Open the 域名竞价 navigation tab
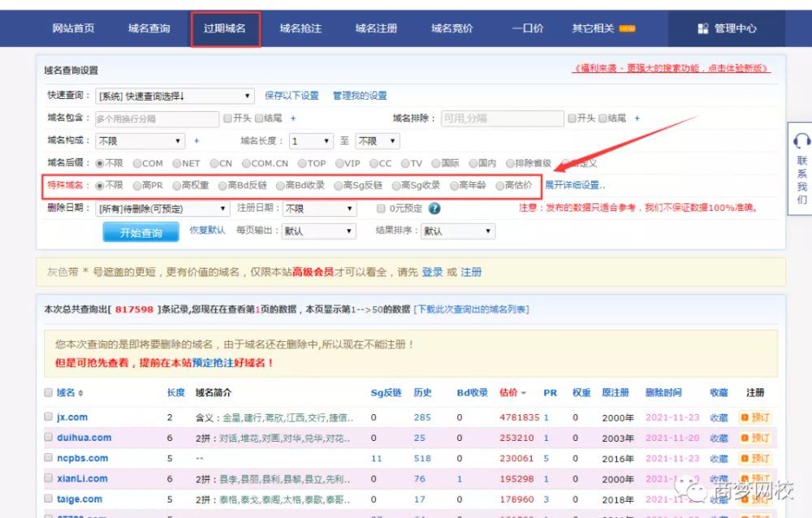Screen dimensions: 812x518 pyautogui.click(x=452, y=28)
